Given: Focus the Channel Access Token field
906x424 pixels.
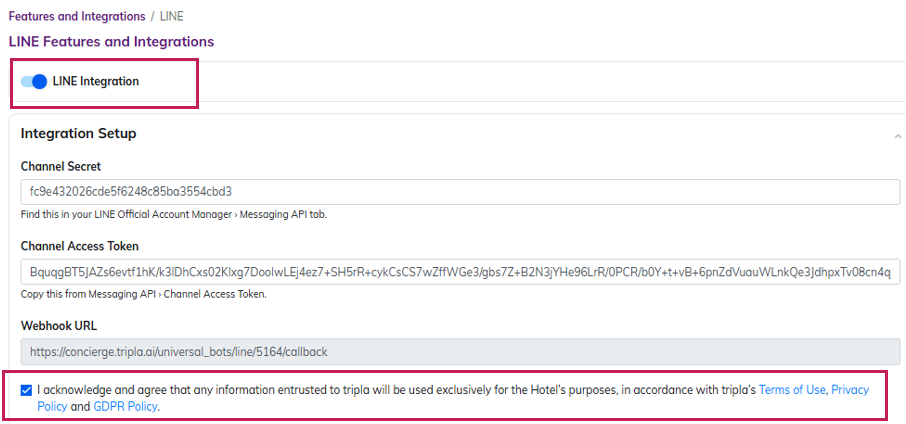Looking at the screenshot, I should coord(459,271).
